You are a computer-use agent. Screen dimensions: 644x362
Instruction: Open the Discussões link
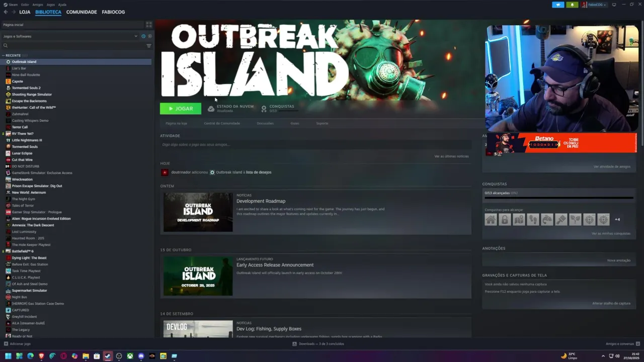click(265, 123)
